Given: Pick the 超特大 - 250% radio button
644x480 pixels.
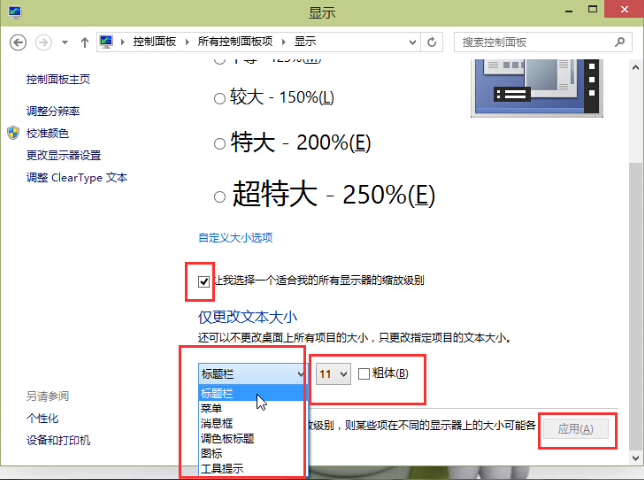Looking at the screenshot, I should point(219,194).
